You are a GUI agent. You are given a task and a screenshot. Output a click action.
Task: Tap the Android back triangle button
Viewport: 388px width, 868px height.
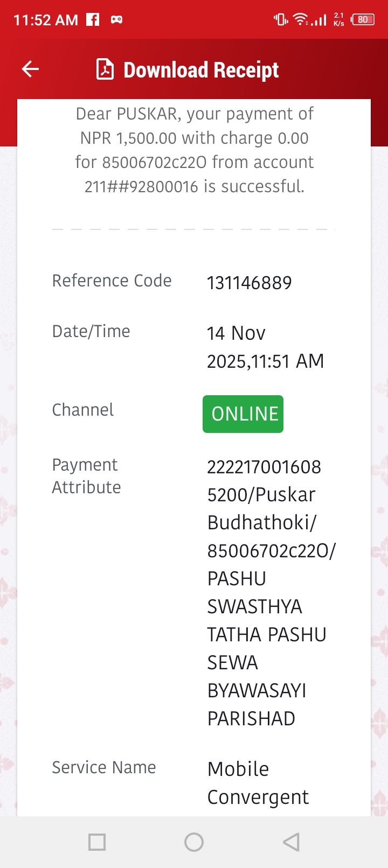pyautogui.click(x=291, y=842)
